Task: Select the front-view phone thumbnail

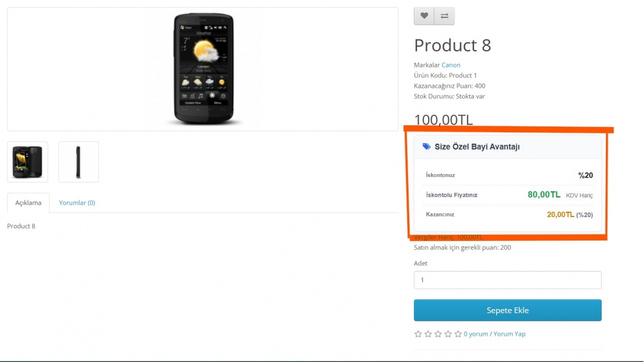Action: pos(27,162)
